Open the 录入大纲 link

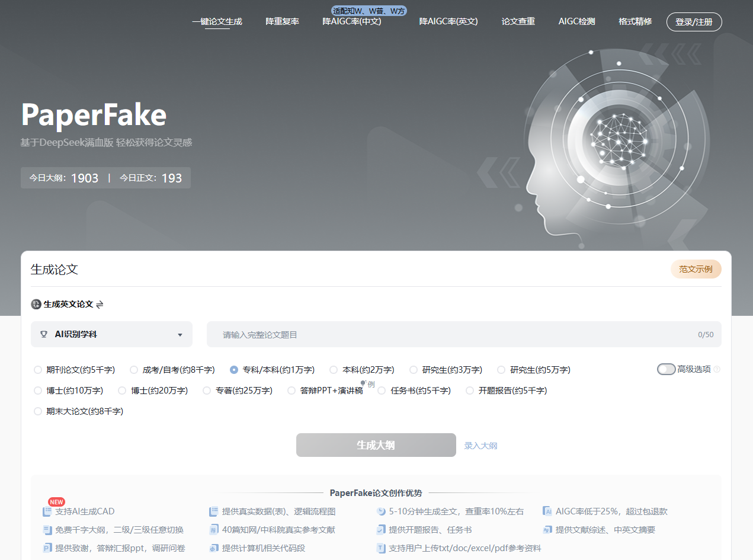coord(480,446)
